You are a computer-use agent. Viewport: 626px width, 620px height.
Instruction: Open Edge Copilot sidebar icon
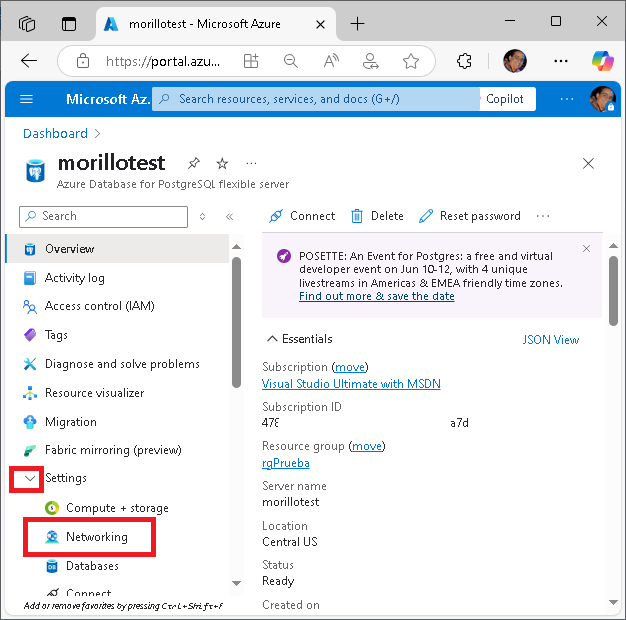click(x=603, y=61)
